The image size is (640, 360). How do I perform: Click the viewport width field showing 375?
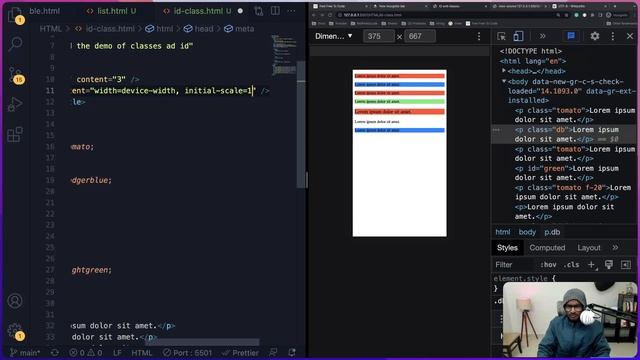coord(379,36)
